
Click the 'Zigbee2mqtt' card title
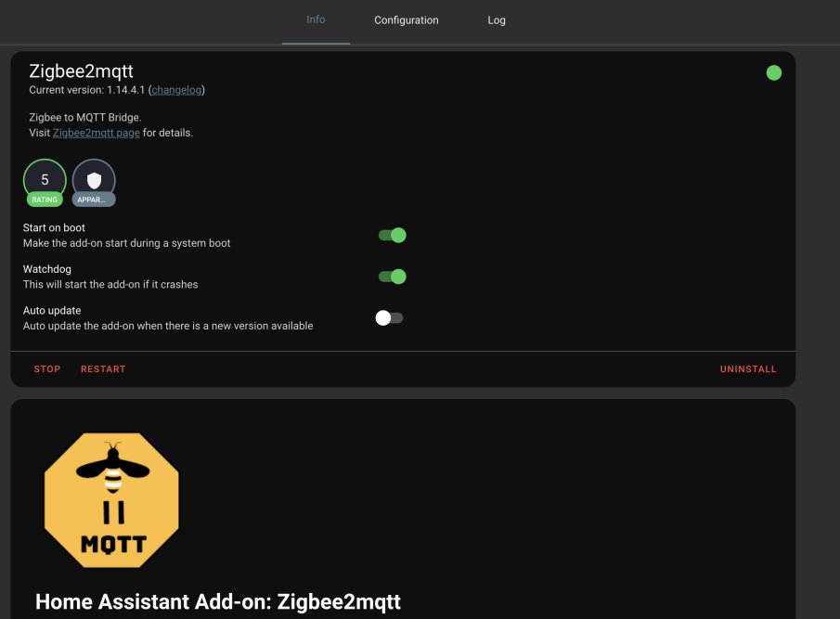(81, 71)
